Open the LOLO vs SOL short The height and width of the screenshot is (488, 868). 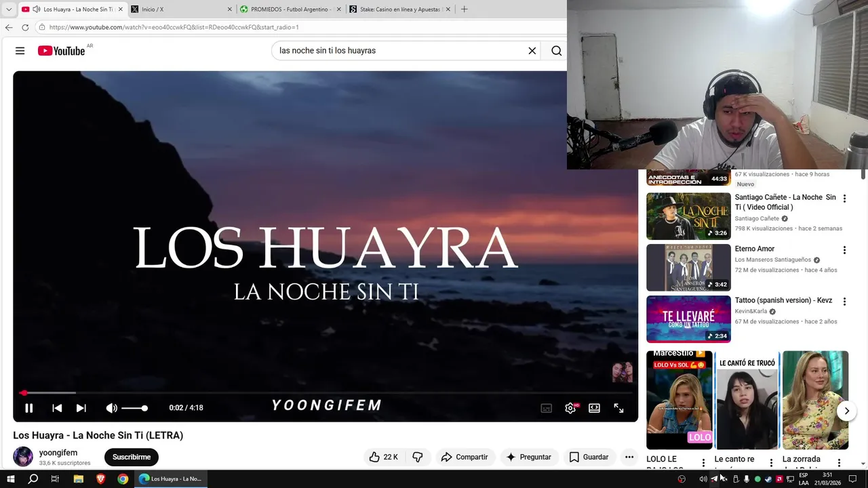coord(679,400)
